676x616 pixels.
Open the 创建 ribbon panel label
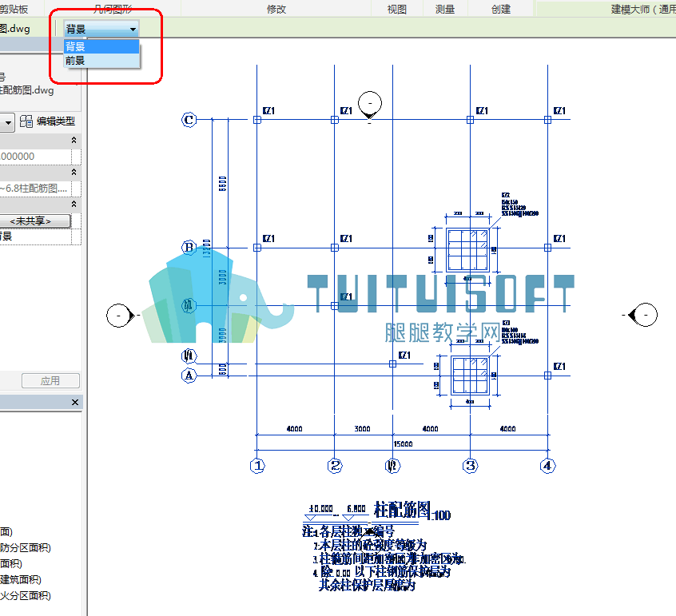[501, 9]
